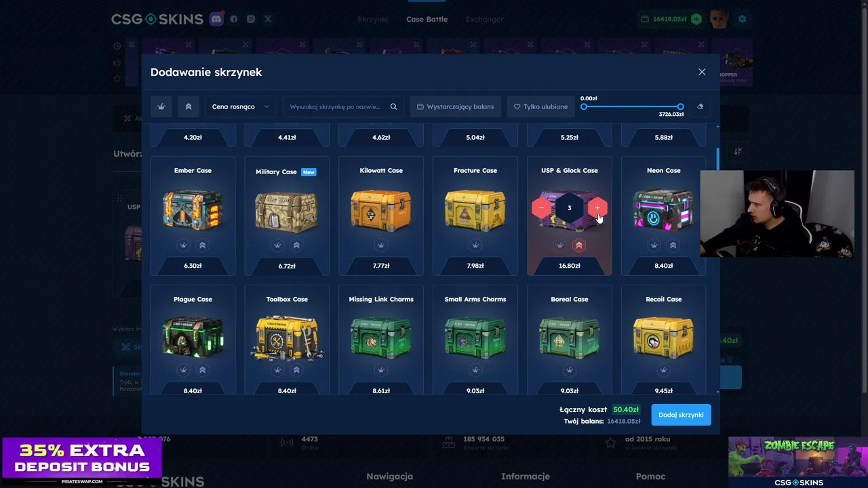The width and height of the screenshot is (868, 488).
Task: Open the Discord icon in header
Action: pos(216,19)
